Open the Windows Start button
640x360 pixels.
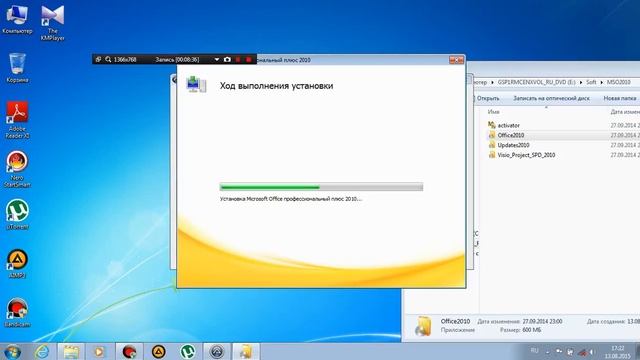12,352
